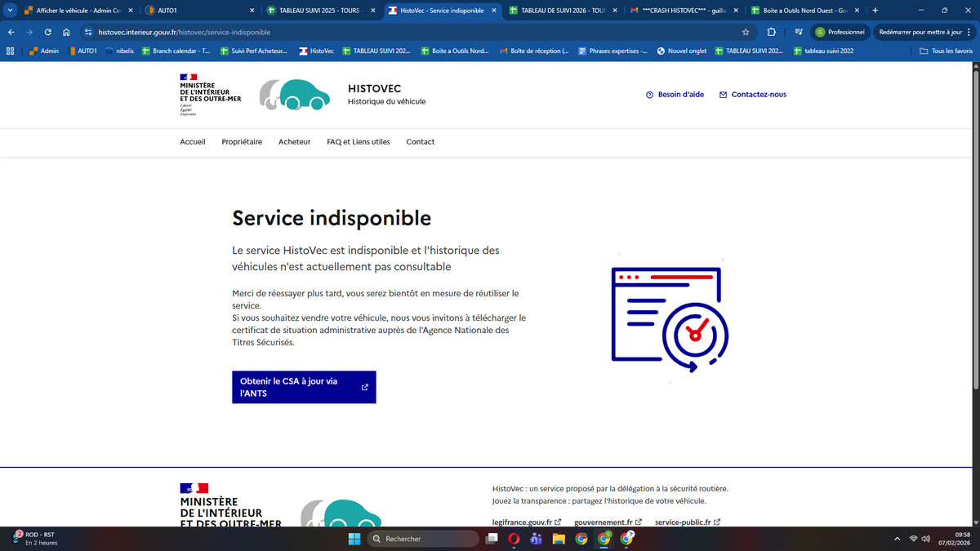Reload the page with the refresh icon
This screenshot has width=980, height=551.
click(x=48, y=32)
